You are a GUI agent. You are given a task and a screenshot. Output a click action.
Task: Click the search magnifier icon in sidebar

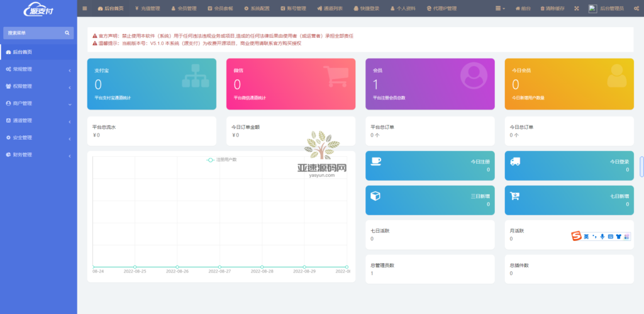(x=67, y=33)
